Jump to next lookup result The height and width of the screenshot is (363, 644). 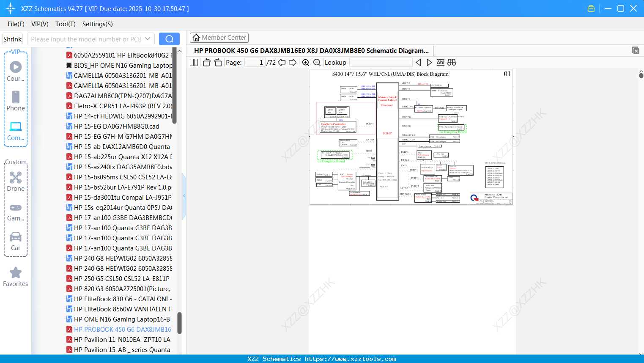point(429,62)
